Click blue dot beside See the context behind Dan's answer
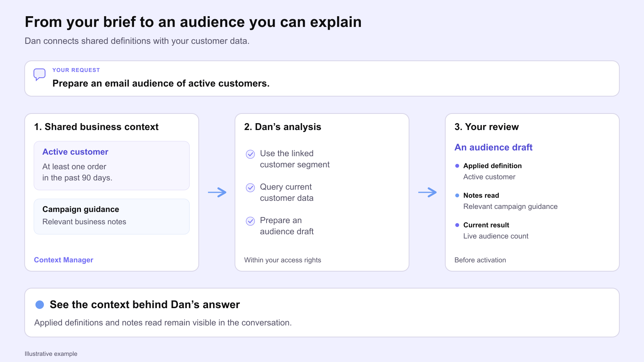644x362 pixels. coord(40,305)
